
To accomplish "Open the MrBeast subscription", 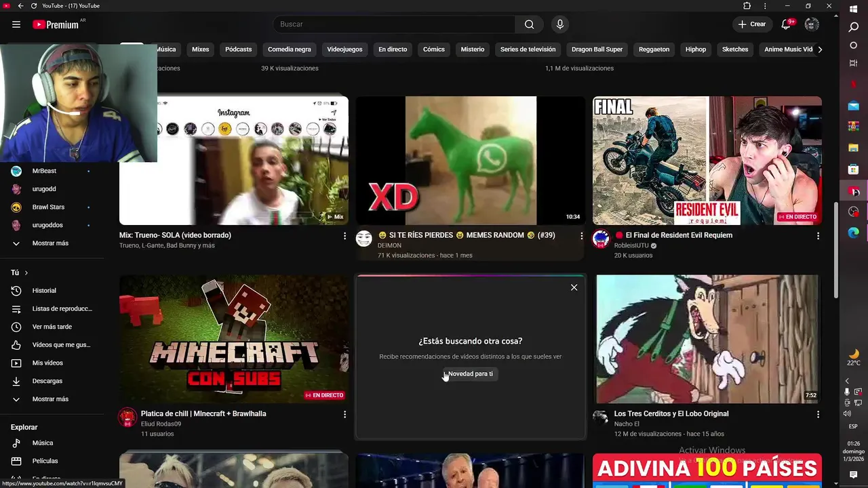I will 52,171.
